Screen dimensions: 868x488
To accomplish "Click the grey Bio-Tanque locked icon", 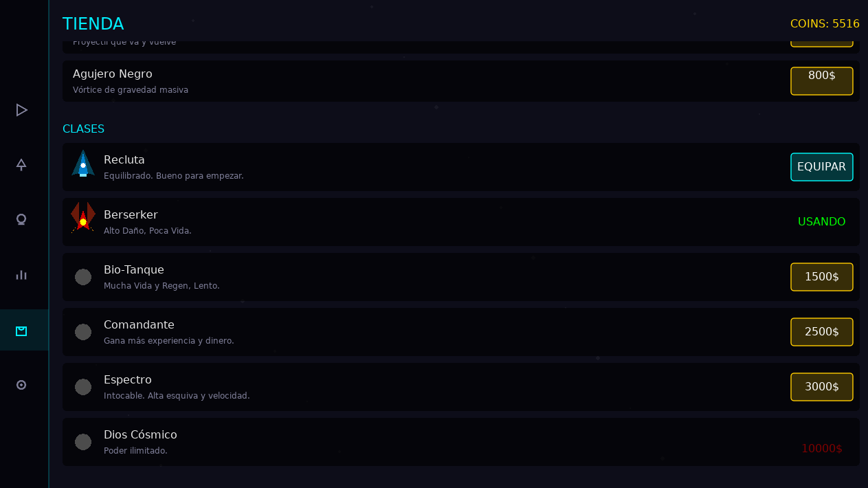I will [x=83, y=277].
